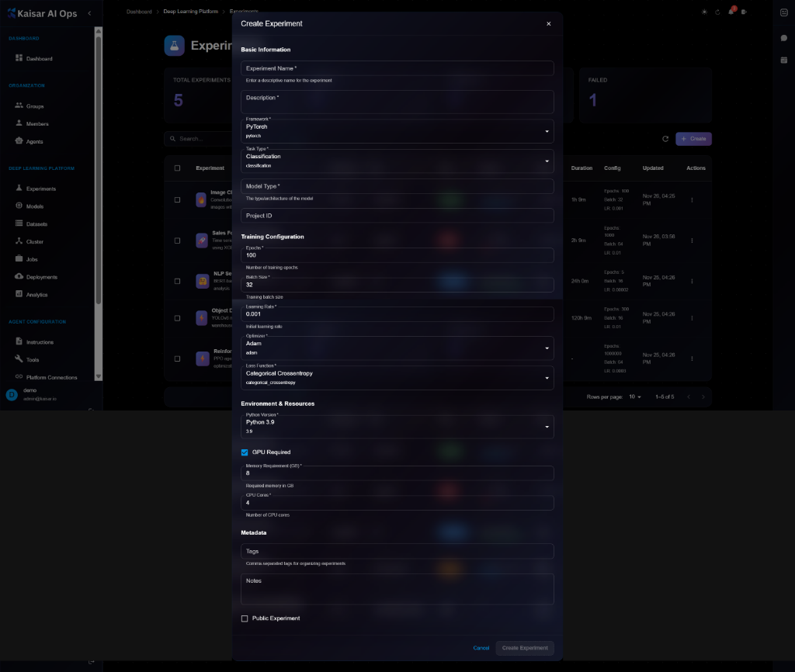Enable the Public Experiment checkbox
Image resolution: width=795 pixels, height=672 pixels.
pyautogui.click(x=245, y=618)
